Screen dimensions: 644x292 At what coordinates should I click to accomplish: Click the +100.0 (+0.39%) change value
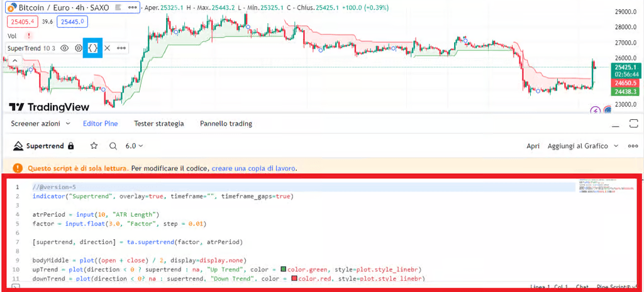[365, 8]
